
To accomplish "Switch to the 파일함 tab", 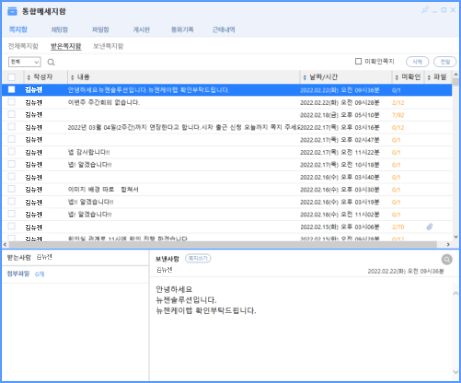I will pyautogui.click(x=101, y=29).
